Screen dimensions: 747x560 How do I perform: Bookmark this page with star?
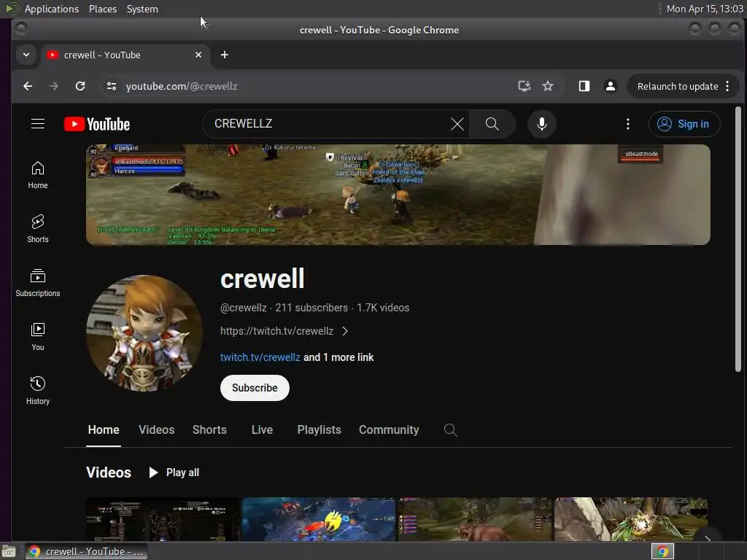tap(548, 86)
